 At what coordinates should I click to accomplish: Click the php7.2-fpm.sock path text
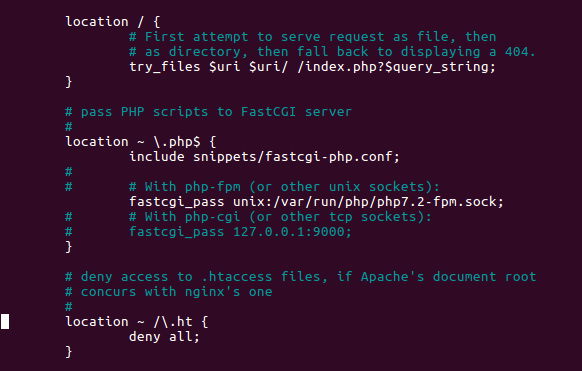[x=440, y=202]
